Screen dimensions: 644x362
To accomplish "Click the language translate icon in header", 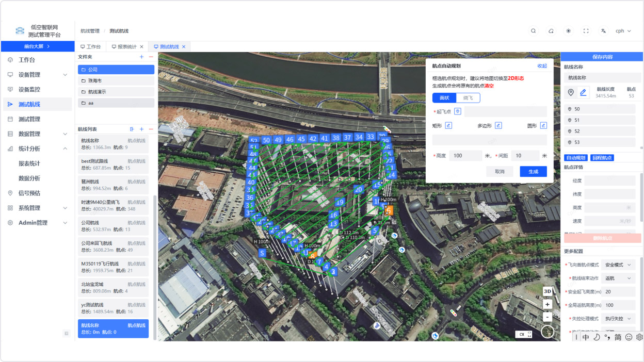I will click(603, 31).
